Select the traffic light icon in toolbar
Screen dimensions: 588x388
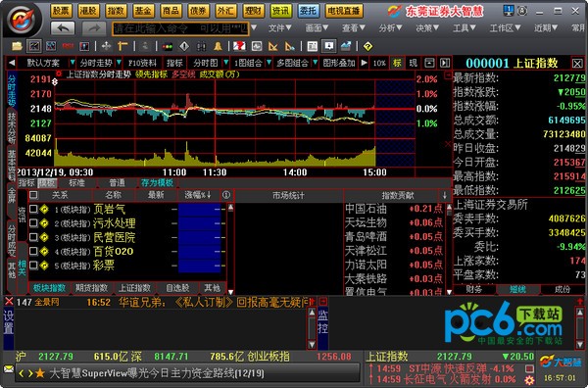[168, 46]
